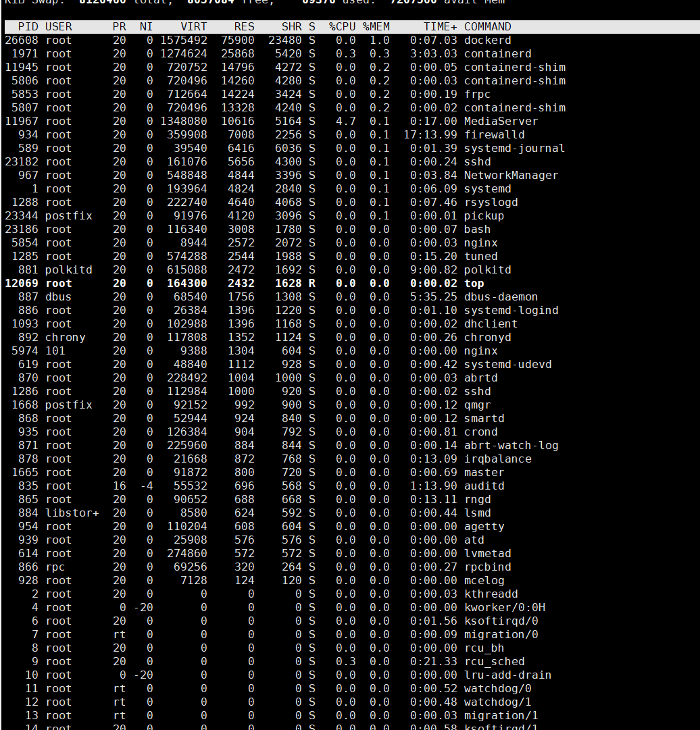Select the rpcbind command
Viewport: 700px width, 730px height.
tap(487, 567)
